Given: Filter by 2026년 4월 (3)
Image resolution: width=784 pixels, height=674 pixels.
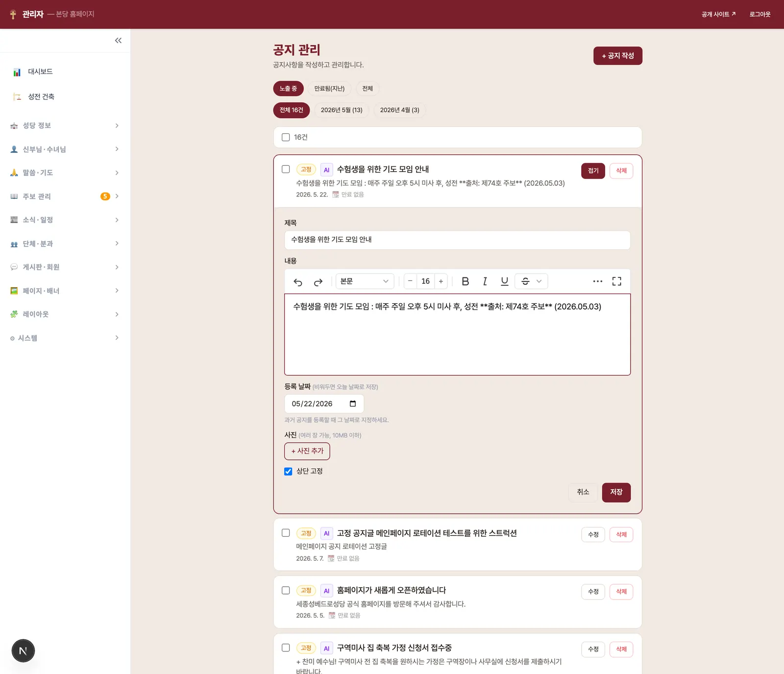Looking at the screenshot, I should 400,110.
